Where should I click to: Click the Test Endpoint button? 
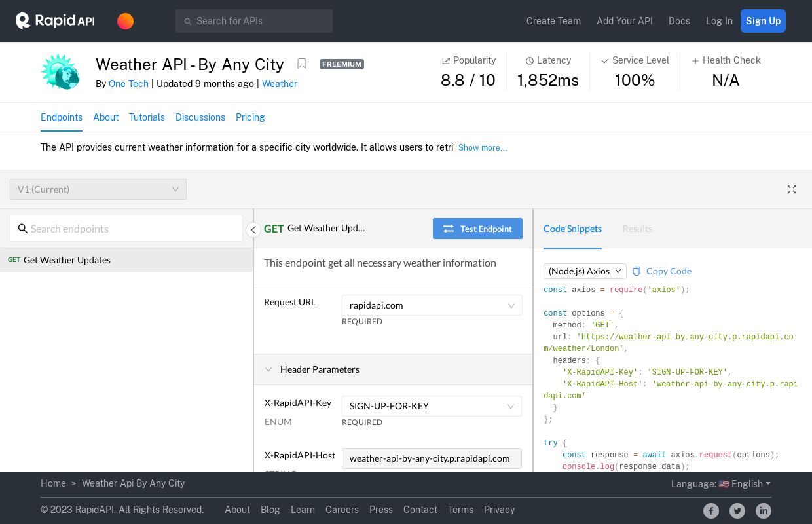[x=477, y=229]
